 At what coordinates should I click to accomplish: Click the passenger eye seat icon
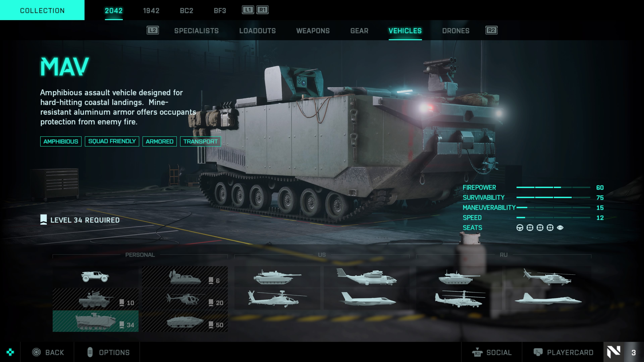coord(560,228)
